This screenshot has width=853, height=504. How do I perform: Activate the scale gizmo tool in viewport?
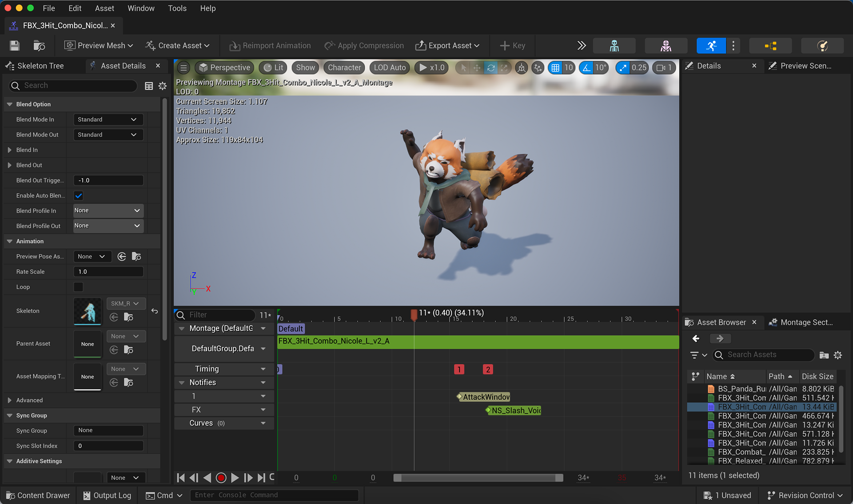[504, 67]
